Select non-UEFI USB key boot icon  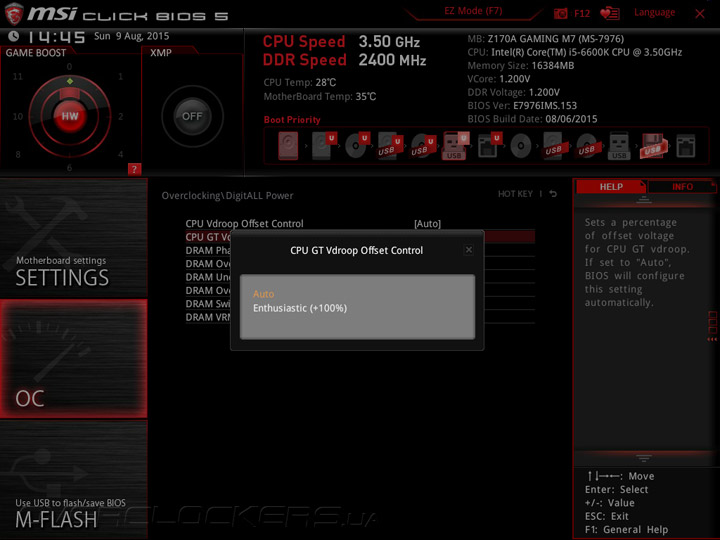click(619, 146)
